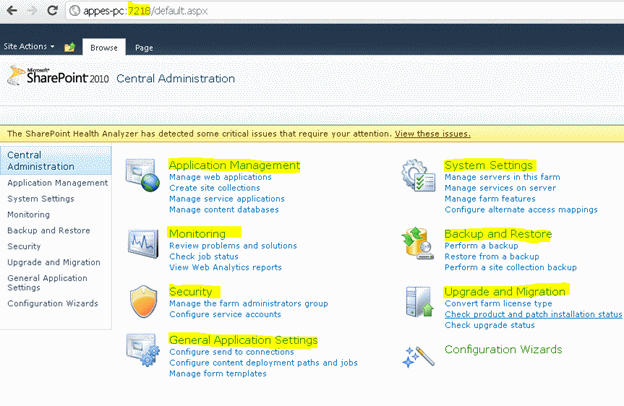Image resolution: width=624 pixels, height=406 pixels.
Task: Open View these issues link
Action: (x=433, y=134)
